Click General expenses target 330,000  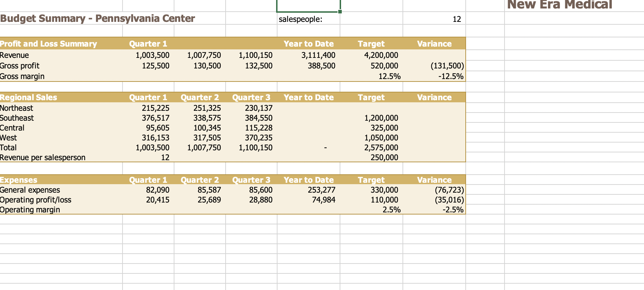point(384,190)
